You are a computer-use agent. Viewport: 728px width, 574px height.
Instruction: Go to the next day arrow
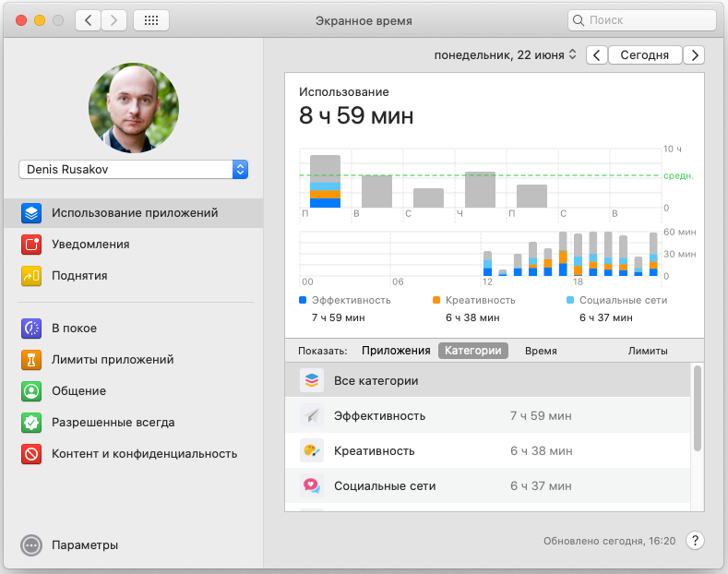pyautogui.click(x=694, y=55)
